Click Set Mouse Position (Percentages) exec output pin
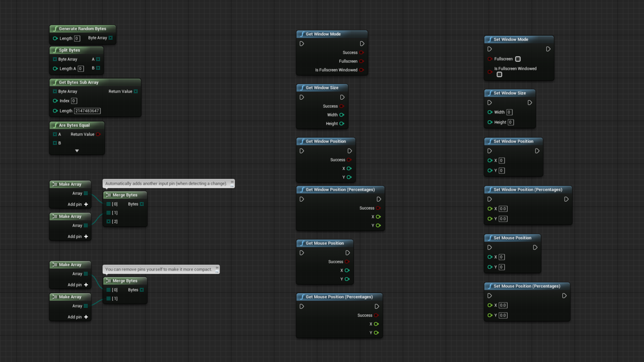The height and width of the screenshot is (362, 644). click(x=564, y=295)
